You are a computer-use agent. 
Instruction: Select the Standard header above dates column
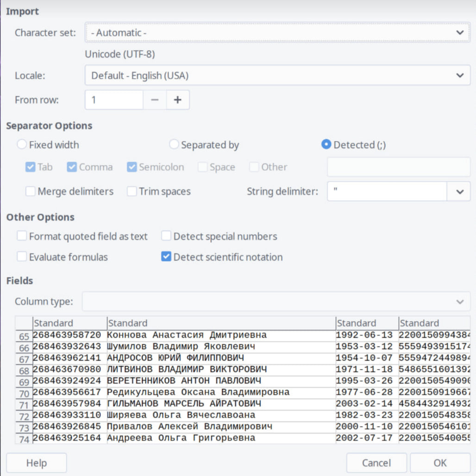367,323
